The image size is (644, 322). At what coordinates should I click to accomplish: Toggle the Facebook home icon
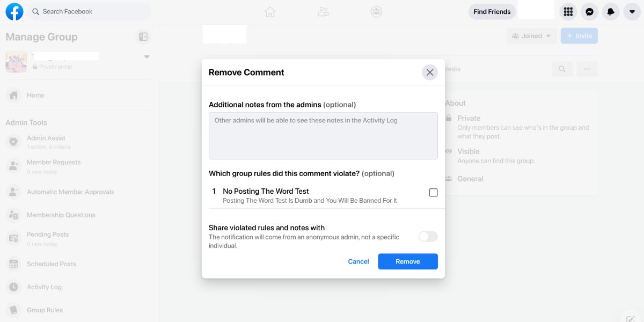270,11
